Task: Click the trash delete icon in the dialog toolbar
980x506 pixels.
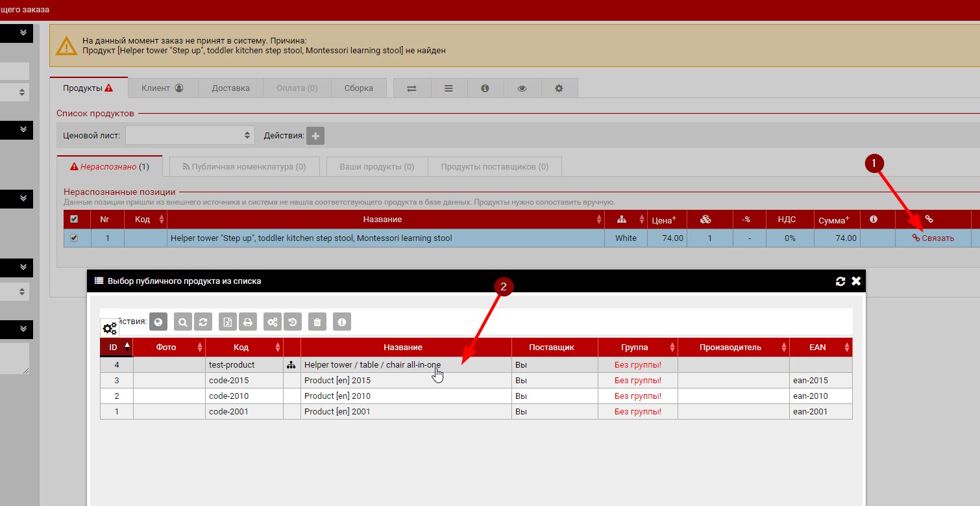Action: point(317,322)
